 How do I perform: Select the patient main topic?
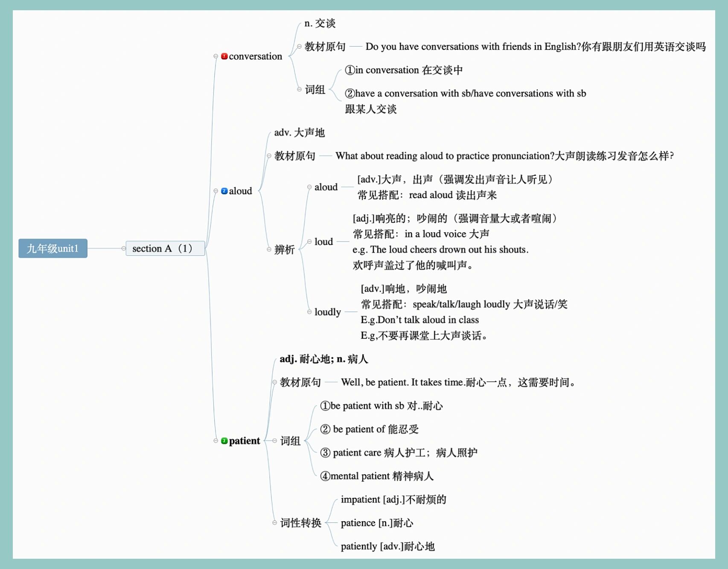pos(244,441)
